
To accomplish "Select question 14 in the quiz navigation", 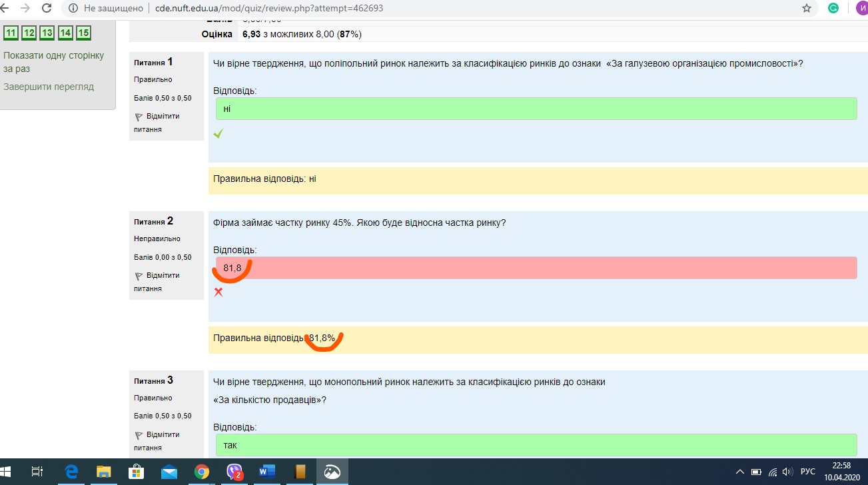I will [65, 32].
